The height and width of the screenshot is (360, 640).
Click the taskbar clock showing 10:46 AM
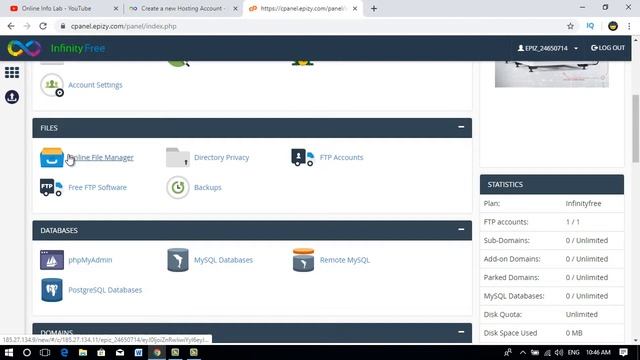pos(598,352)
